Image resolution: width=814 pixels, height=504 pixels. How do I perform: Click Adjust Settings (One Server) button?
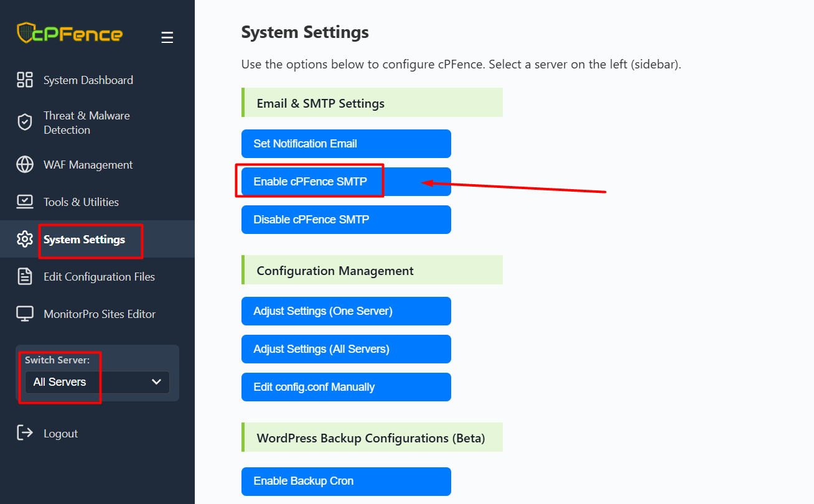click(x=345, y=311)
